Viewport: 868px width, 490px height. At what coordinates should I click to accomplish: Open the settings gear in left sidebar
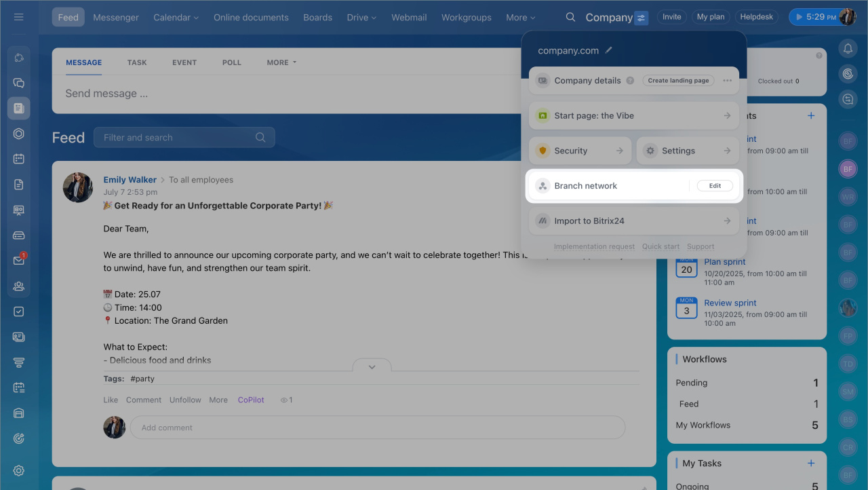[18, 471]
